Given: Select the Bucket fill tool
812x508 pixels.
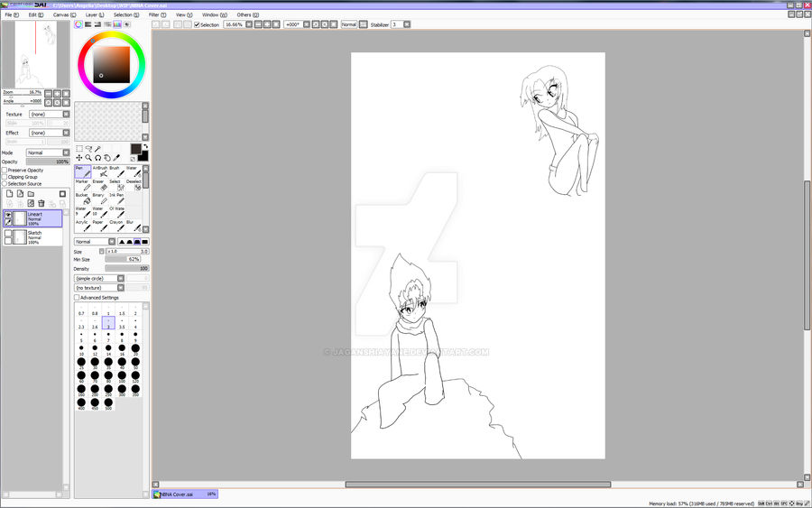Looking at the screenshot, I should coord(83,199).
